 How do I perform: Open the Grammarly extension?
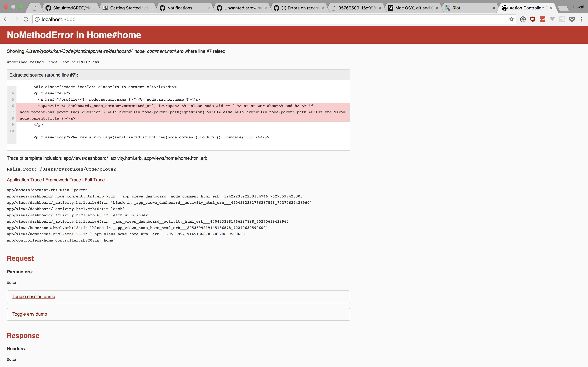point(523,19)
